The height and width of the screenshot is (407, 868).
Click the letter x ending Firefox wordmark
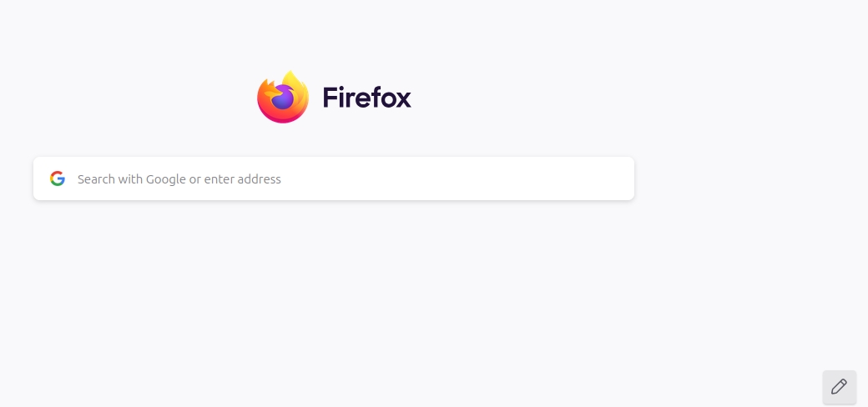click(403, 99)
